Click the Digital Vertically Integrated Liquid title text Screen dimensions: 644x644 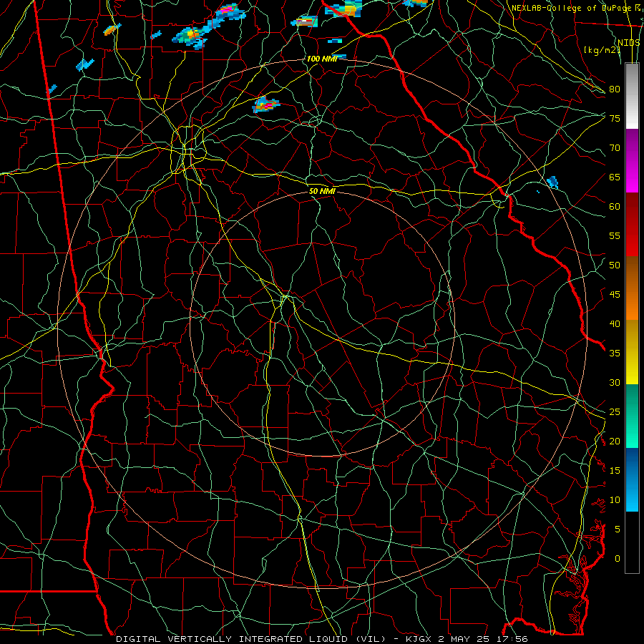point(321,639)
